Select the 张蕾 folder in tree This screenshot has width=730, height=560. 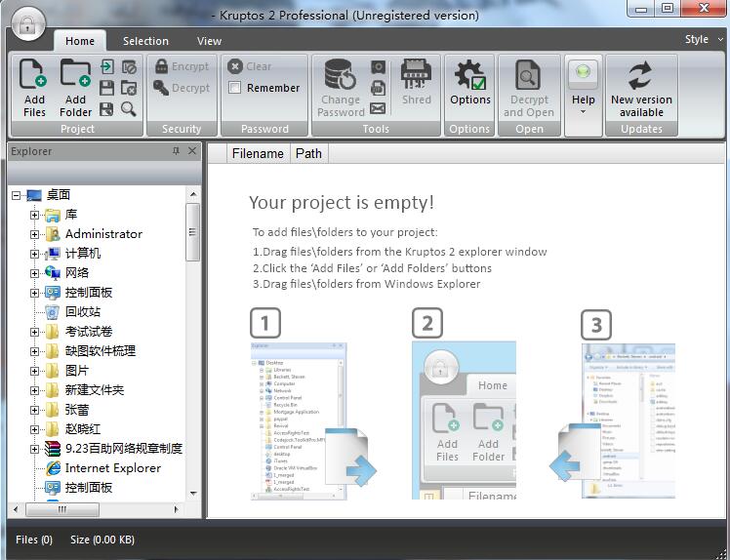click(x=77, y=410)
